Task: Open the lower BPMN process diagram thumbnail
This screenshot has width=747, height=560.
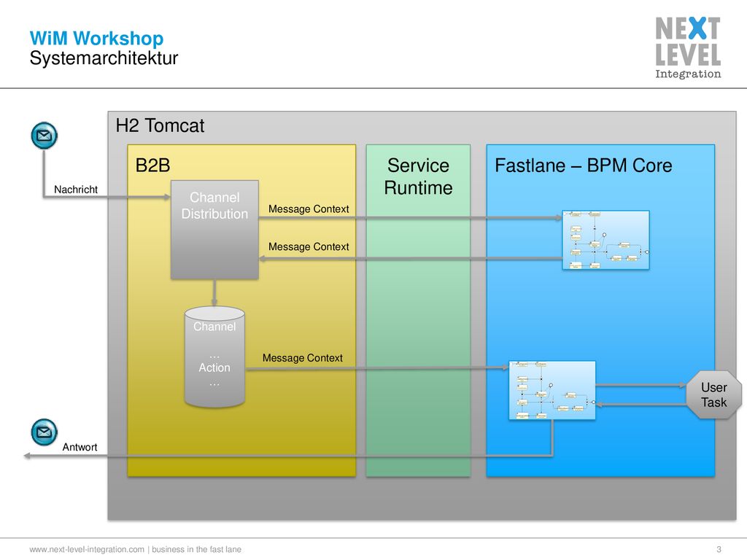Action: (552, 391)
